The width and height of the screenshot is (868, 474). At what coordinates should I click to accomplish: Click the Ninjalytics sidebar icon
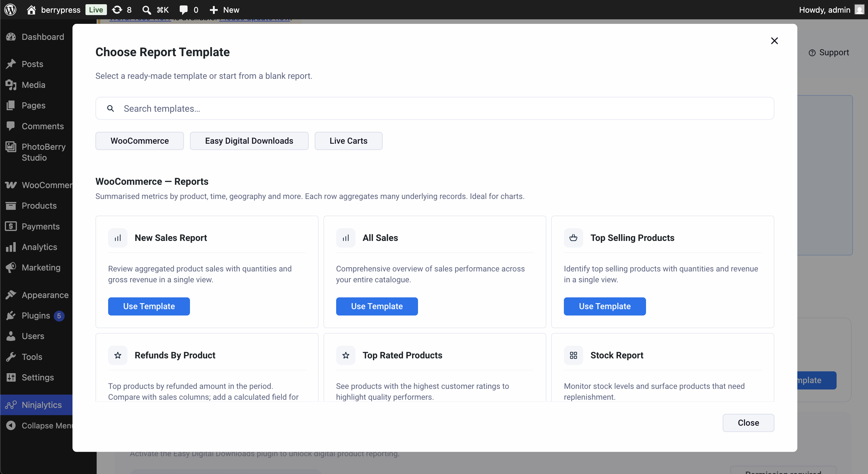pyautogui.click(x=11, y=405)
